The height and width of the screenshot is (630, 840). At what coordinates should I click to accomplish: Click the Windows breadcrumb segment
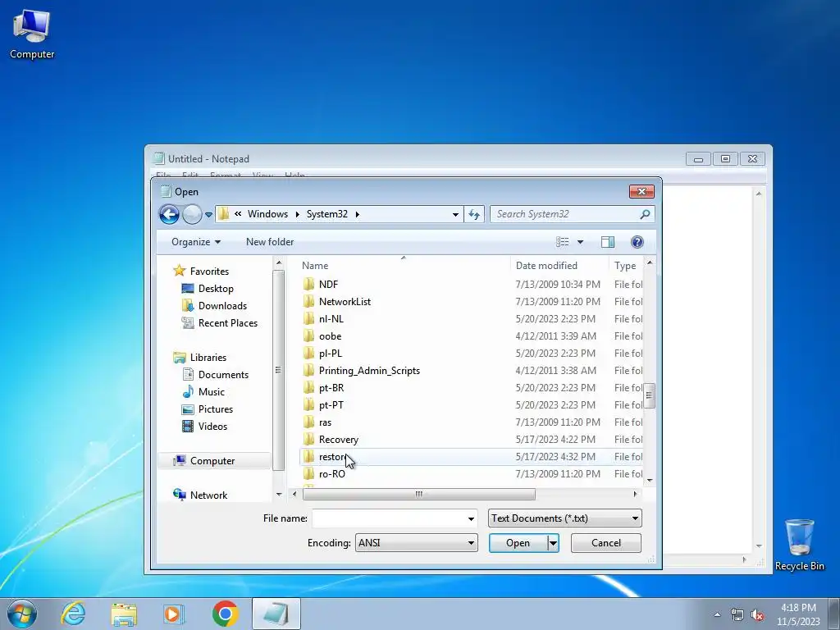267,214
